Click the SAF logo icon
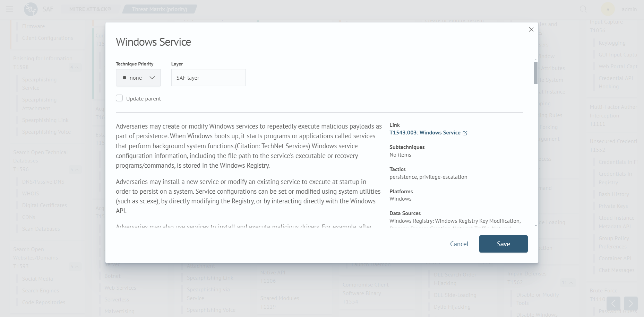This screenshot has width=644, height=317. (x=31, y=9)
